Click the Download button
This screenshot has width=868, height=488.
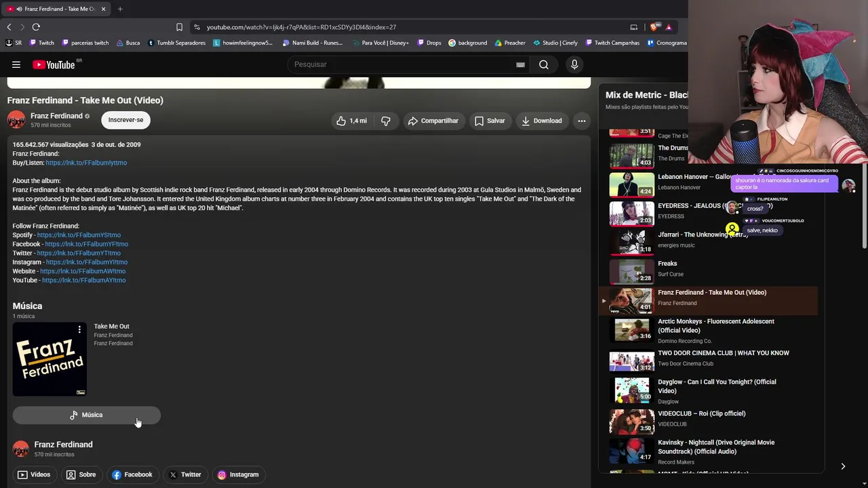pos(541,121)
